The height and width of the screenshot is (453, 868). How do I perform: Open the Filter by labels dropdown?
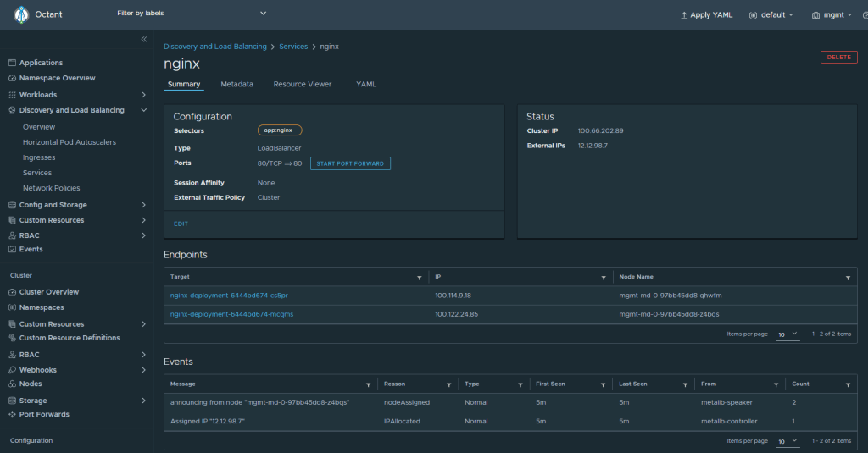191,14
